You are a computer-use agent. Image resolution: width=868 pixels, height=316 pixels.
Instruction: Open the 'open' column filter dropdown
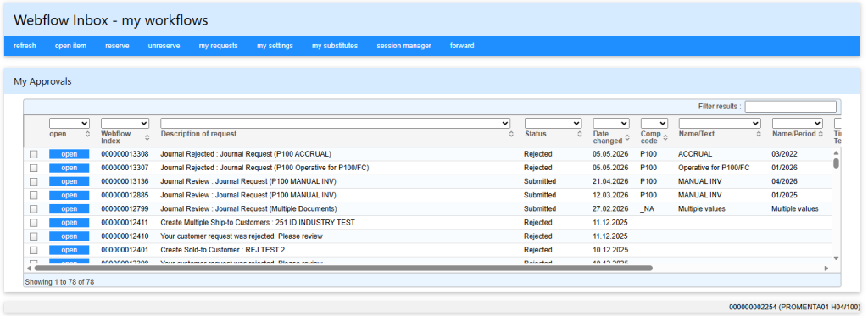(x=70, y=123)
